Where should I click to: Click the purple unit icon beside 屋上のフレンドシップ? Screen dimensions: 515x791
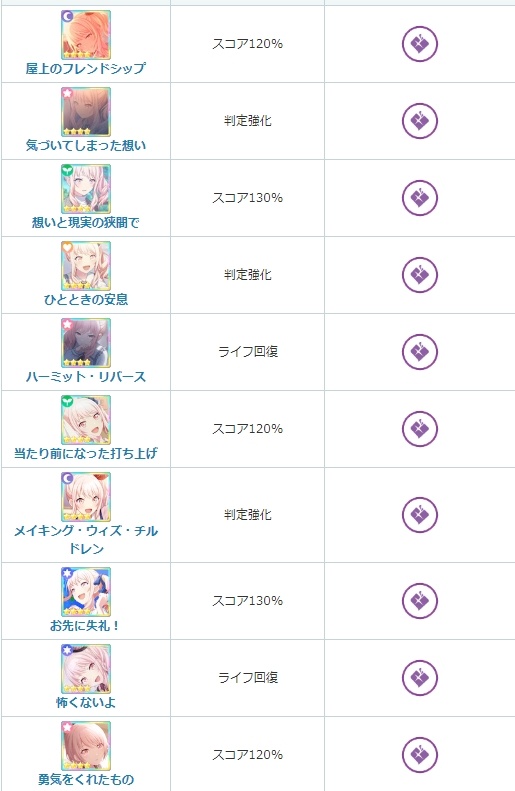pyautogui.click(x=420, y=44)
